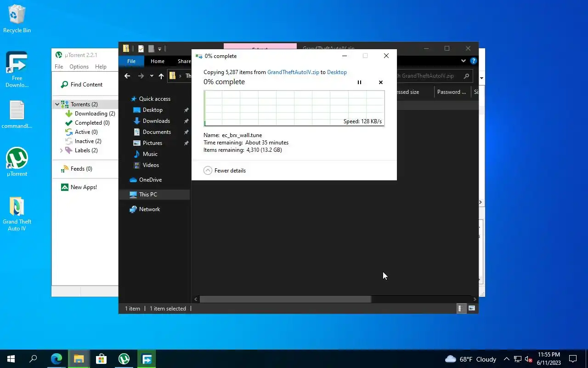The image size is (588, 368).
Task: Open the GrandTheftAutoIV.zip source link
Action: [x=293, y=72]
